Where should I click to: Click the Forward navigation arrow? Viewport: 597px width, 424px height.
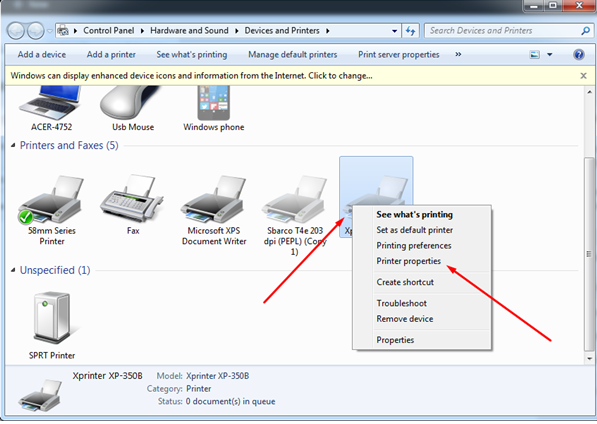coord(36,31)
